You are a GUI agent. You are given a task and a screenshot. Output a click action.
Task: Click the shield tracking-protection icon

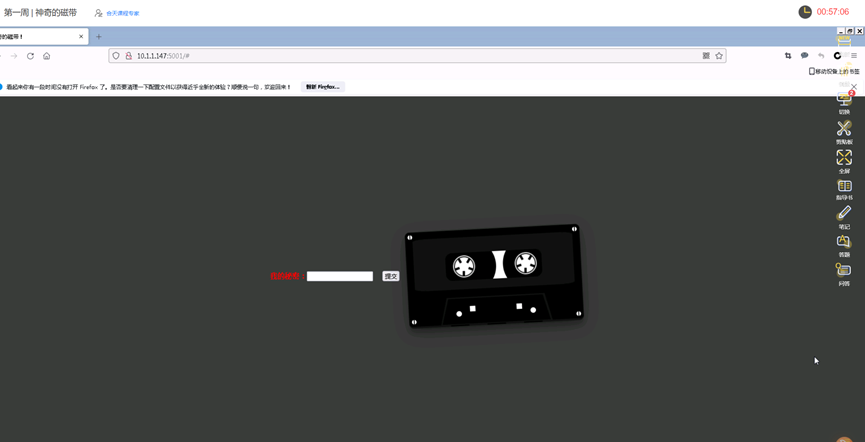click(116, 56)
